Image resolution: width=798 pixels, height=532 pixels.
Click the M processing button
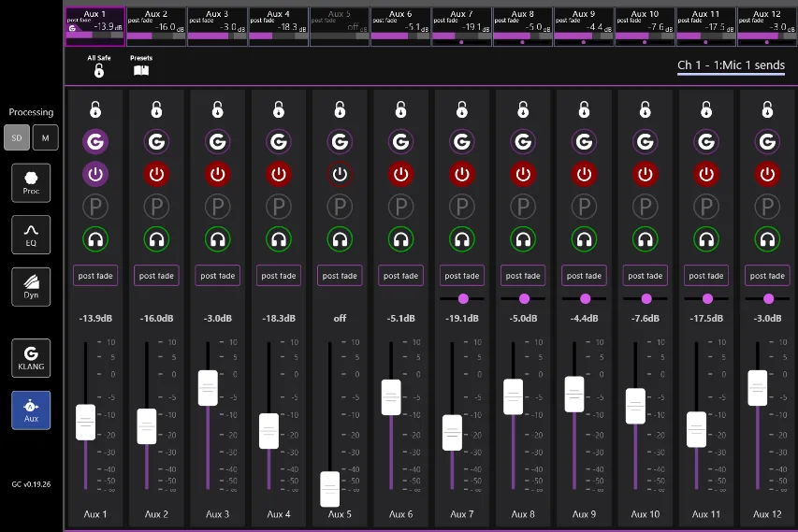(x=45, y=137)
